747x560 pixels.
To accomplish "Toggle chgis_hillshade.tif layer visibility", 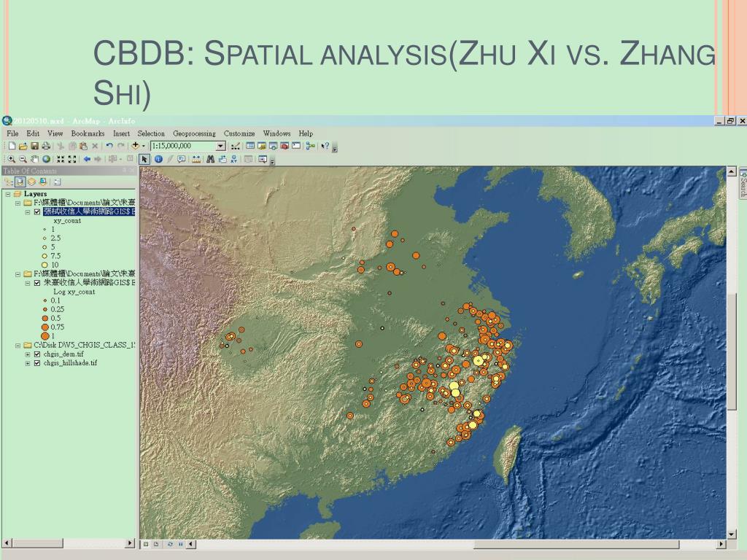I will point(36,362).
